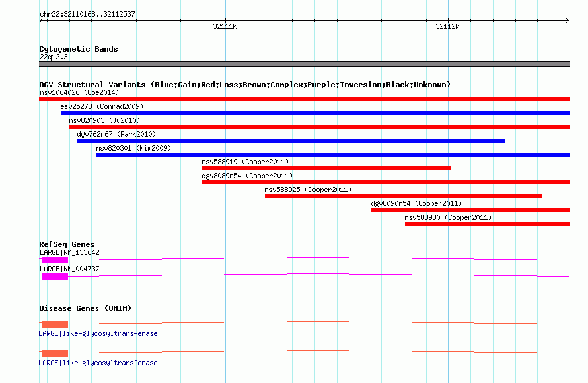This screenshot has height=383, width=588.
Task: Click the nsv1064026 (Coe2014) label
Action: click(x=79, y=92)
